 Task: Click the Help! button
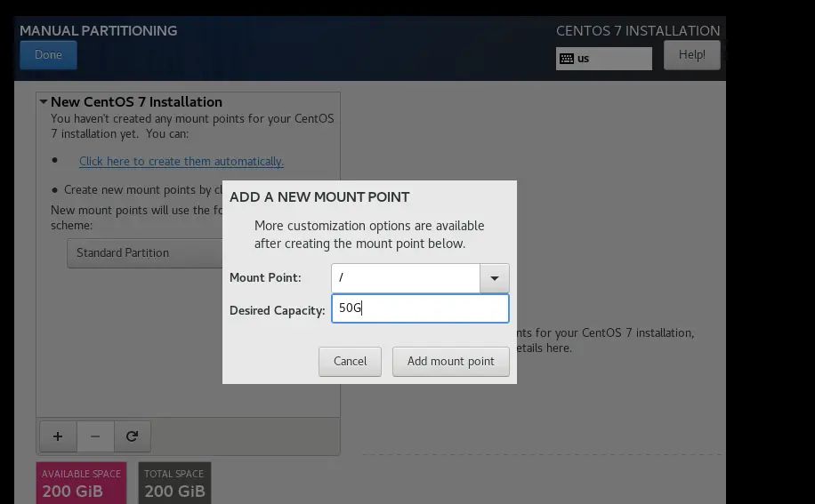coord(692,55)
